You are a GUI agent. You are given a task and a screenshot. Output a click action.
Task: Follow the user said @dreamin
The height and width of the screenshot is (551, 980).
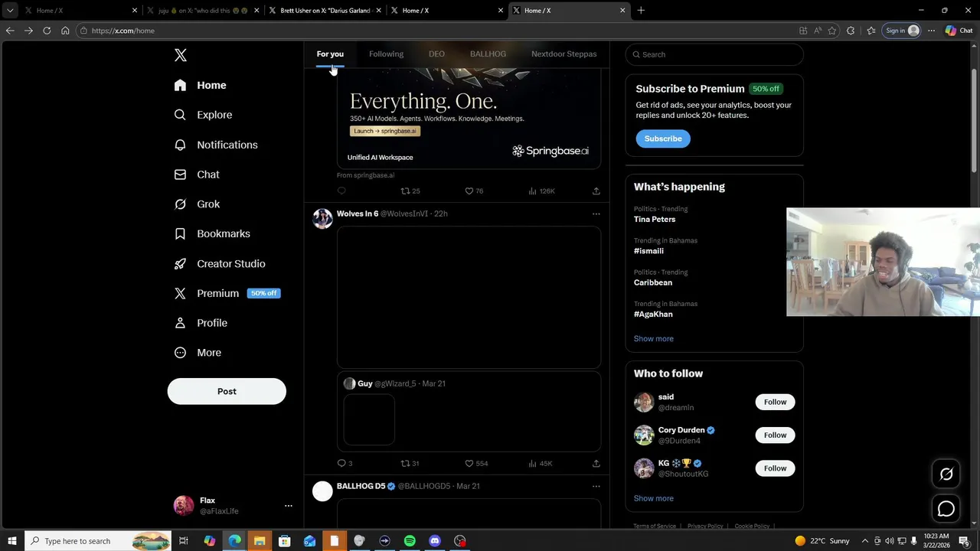pyautogui.click(x=775, y=402)
